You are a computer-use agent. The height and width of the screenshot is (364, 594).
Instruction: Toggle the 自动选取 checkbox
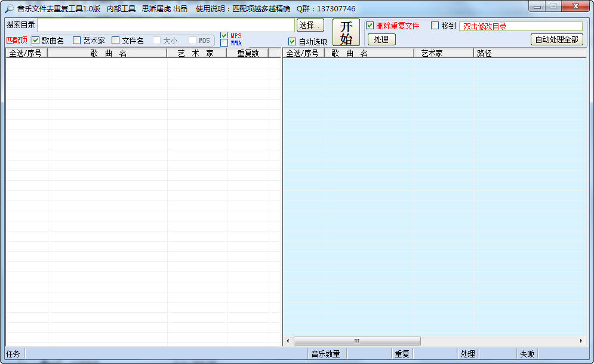tap(292, 41)
